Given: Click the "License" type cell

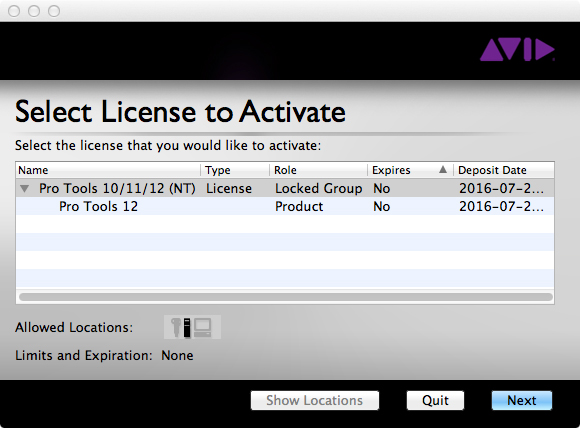Looking at the screenshot, I should click(229, 189).
